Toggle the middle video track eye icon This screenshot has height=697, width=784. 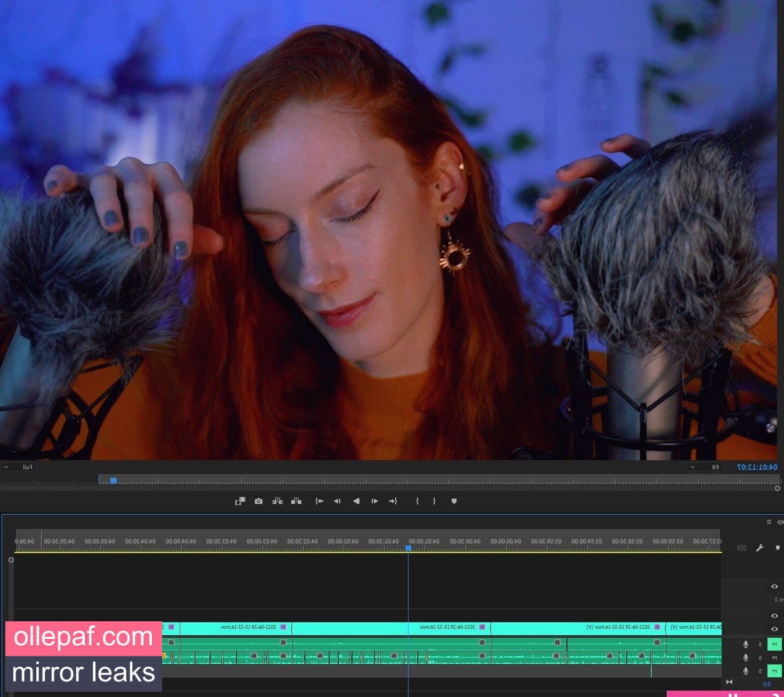click(x=774, y=616)
